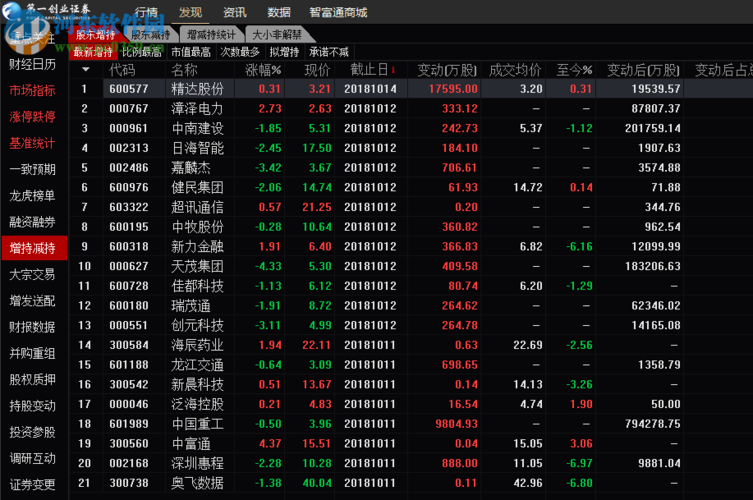The width and height of the screenshot is (753, 500).
Task: Open 龙虎榜单 in sidebar
Action: coord(32,195)
